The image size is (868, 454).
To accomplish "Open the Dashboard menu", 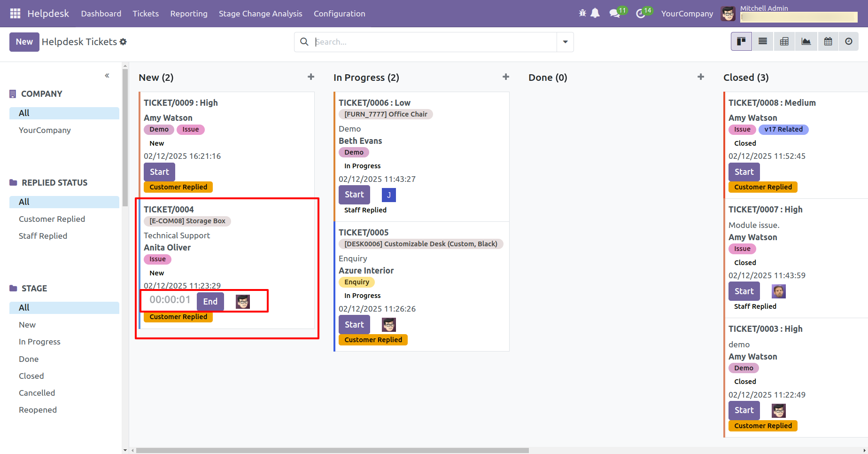I will point(101,14).
